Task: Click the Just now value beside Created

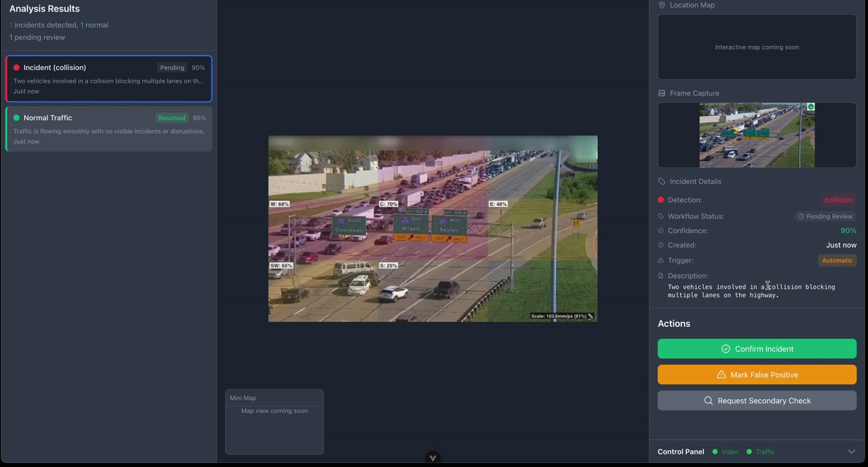Action: coord(841,245)
